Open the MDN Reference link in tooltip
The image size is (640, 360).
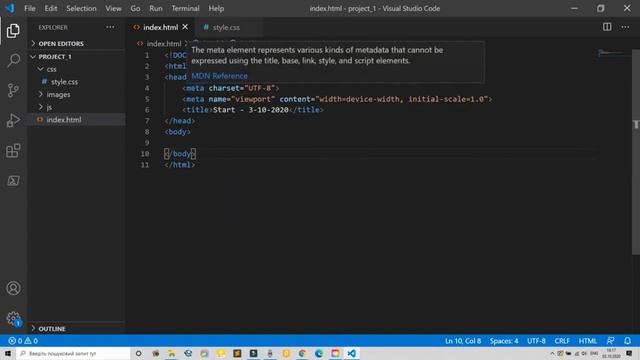click(x=220, y=76)
